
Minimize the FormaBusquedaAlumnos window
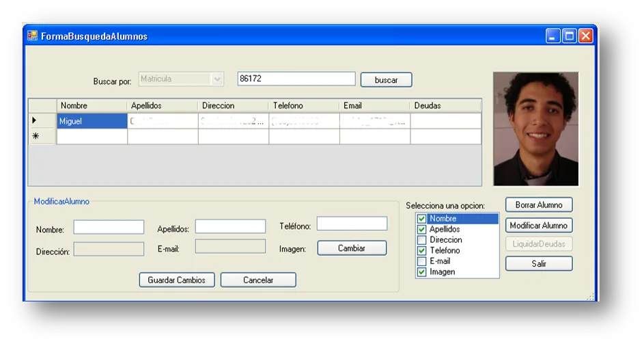[552, 36]
